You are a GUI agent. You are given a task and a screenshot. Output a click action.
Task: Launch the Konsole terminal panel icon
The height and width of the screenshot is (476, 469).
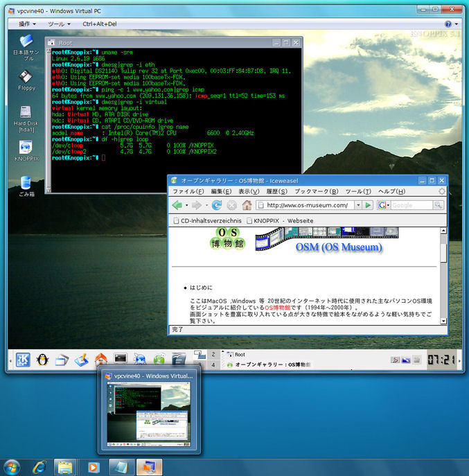click(x=121, y=359)
